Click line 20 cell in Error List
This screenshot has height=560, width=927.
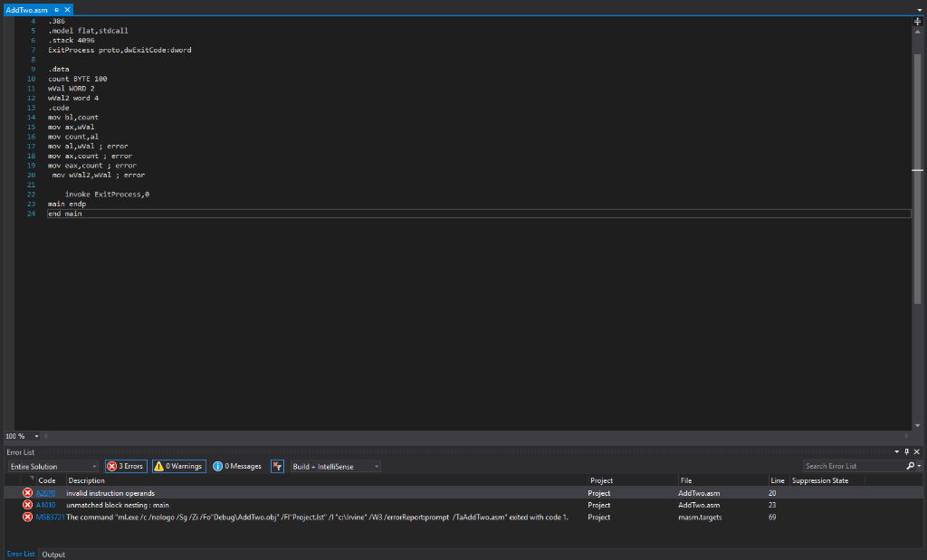click(x=772, y=493)
